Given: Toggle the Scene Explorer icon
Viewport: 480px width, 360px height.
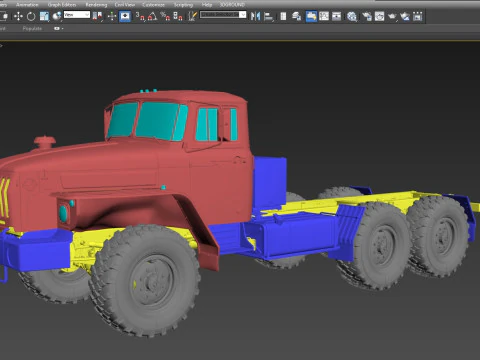Looking at the screenshot, I should coord(283,16).
